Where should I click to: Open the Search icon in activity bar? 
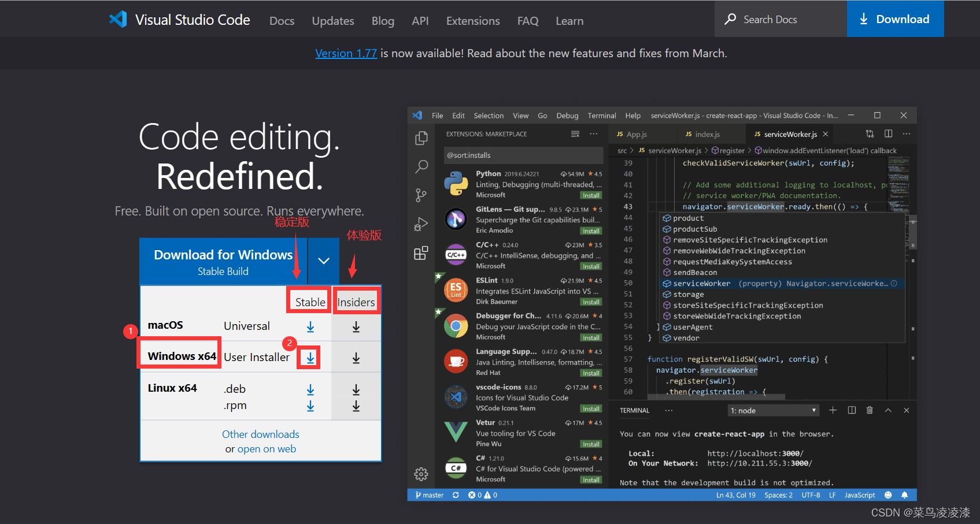click(x=421, y=167)
